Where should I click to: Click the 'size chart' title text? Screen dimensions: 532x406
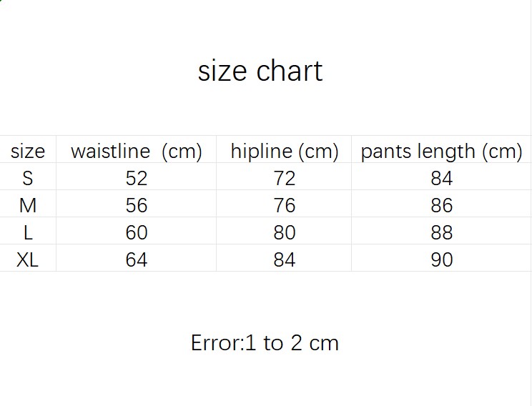260,71
